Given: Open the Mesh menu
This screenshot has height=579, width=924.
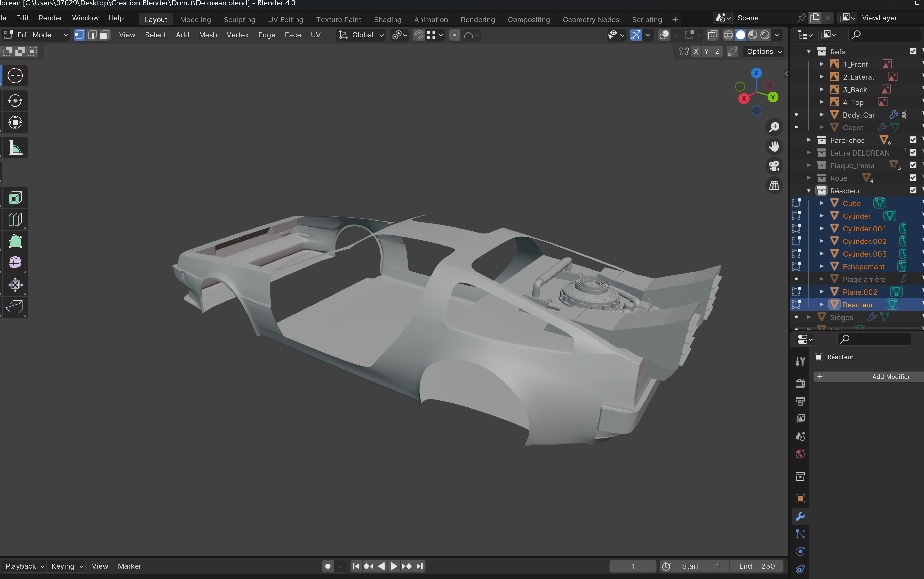Looking at the screenshot, I should tap(208, 35).
